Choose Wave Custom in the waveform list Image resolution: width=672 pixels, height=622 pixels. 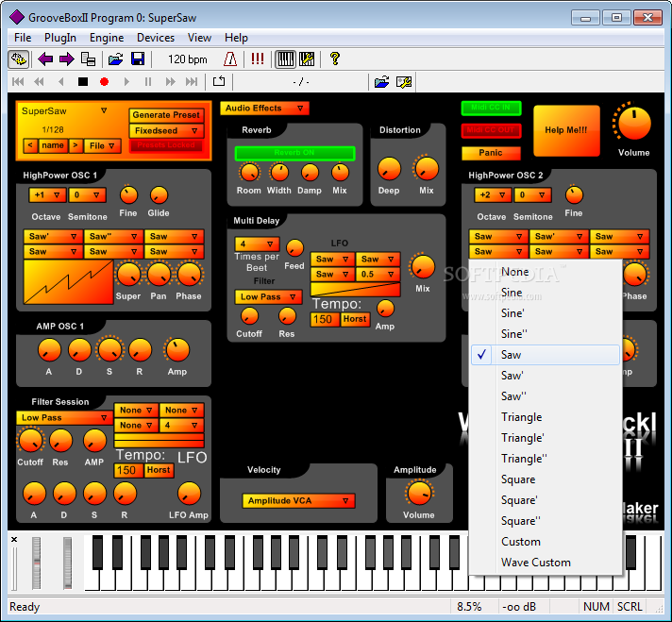tap(546, 563)
